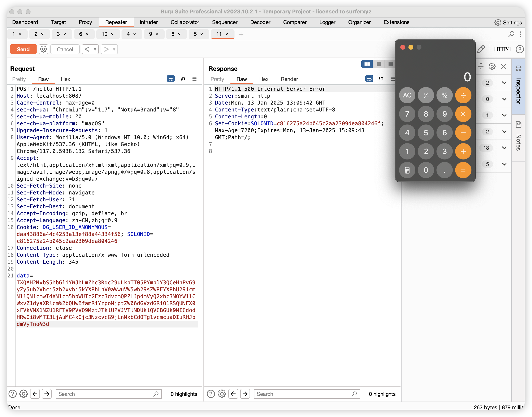Open the Dashboard tab
Image resolution: width=532 pixels, height=417 pixels.
click(25, 22)
